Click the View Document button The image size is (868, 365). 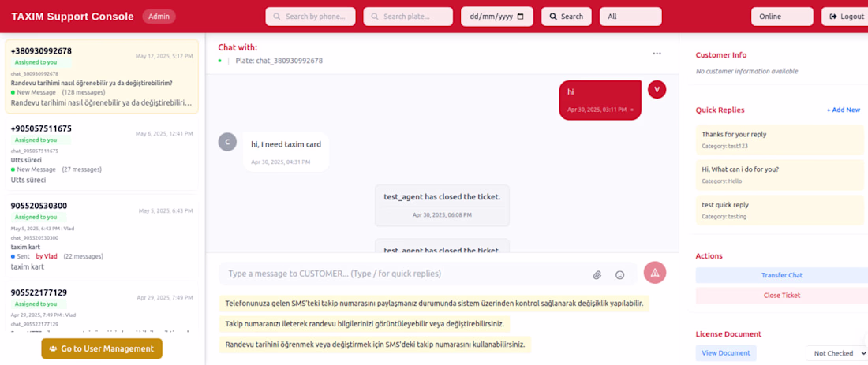[726, 353]
